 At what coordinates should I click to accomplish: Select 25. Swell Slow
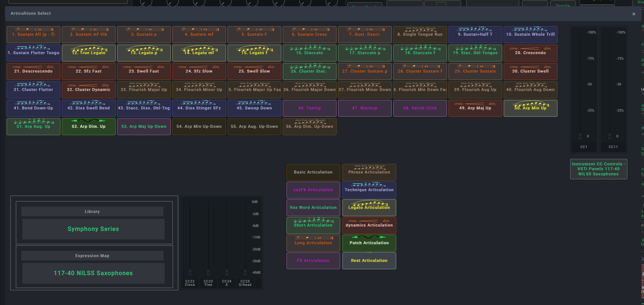pos(254,71)
